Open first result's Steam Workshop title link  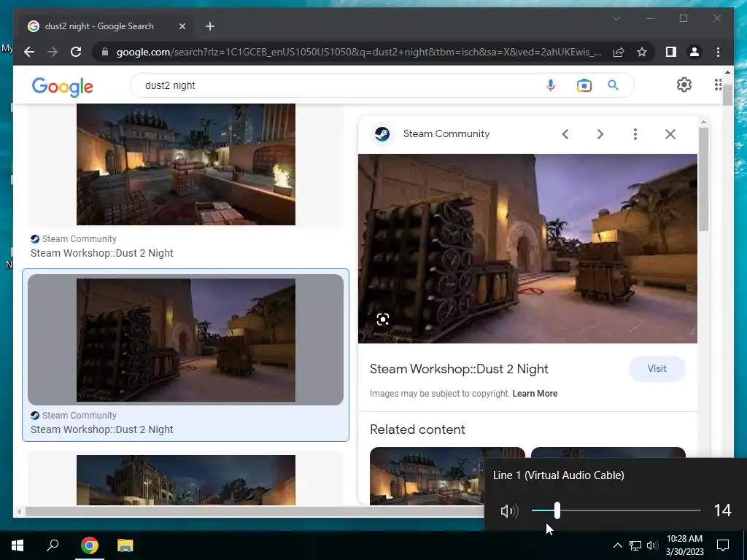[x=102, y=253]
